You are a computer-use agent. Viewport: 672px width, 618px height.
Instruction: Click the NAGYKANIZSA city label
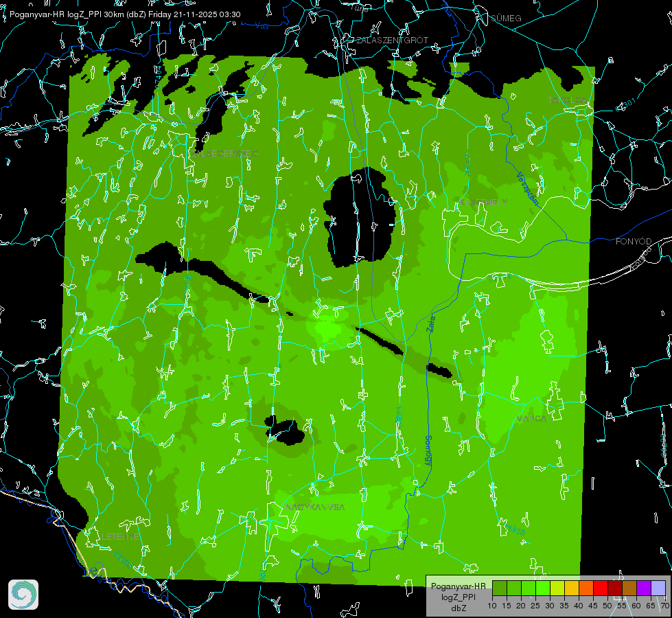[x=315, y=507]
